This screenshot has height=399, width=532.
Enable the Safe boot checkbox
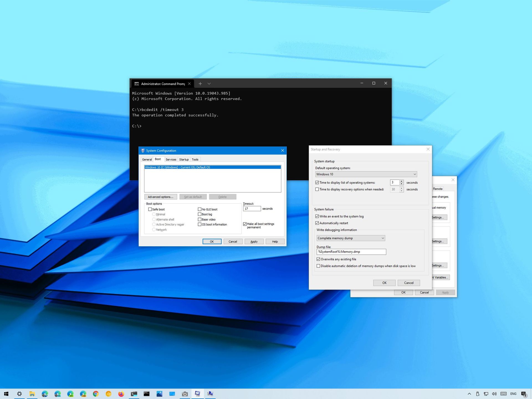point(150,209)
